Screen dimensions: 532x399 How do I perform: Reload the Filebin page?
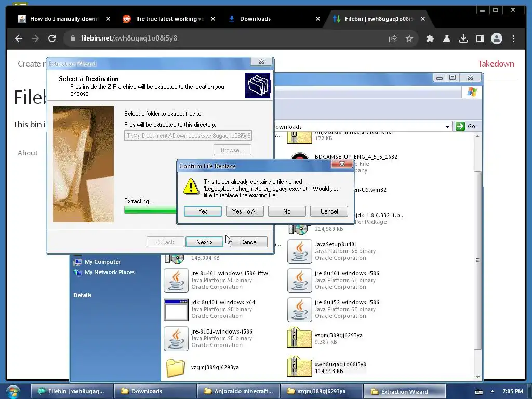[x=52, y=38]
